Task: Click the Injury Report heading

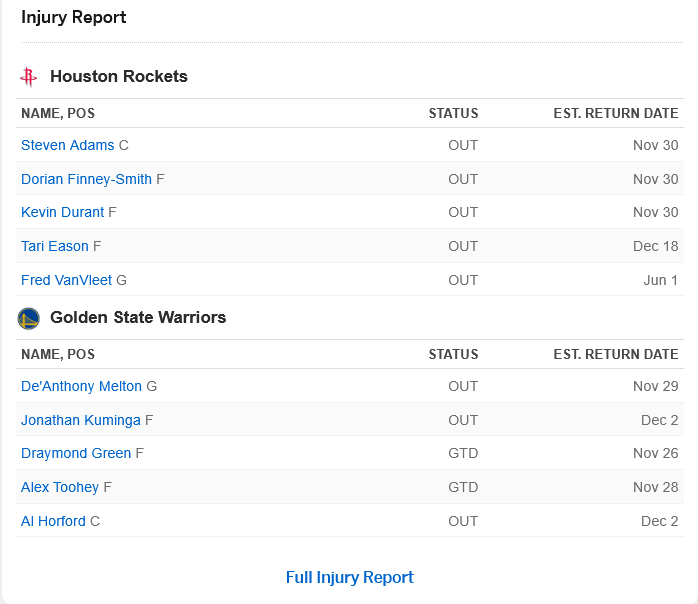Action: tap(74, 17)
